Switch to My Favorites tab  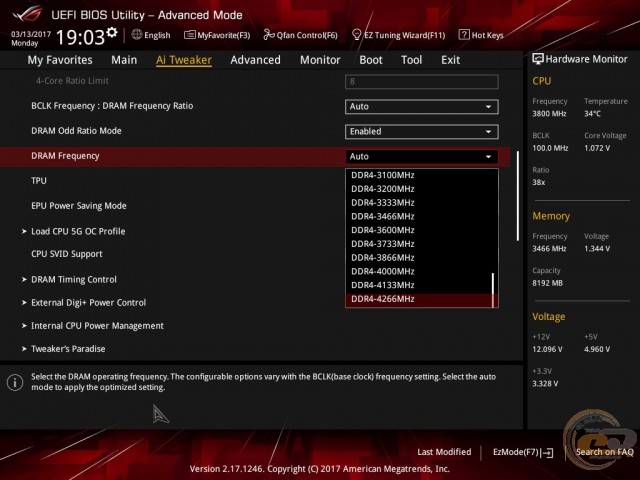pos(60,60)
